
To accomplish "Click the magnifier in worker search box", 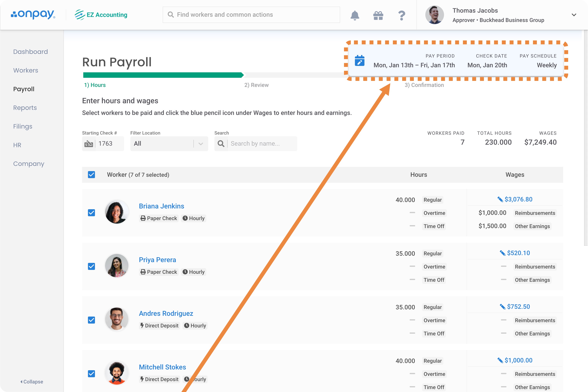I will coord(221,144).
